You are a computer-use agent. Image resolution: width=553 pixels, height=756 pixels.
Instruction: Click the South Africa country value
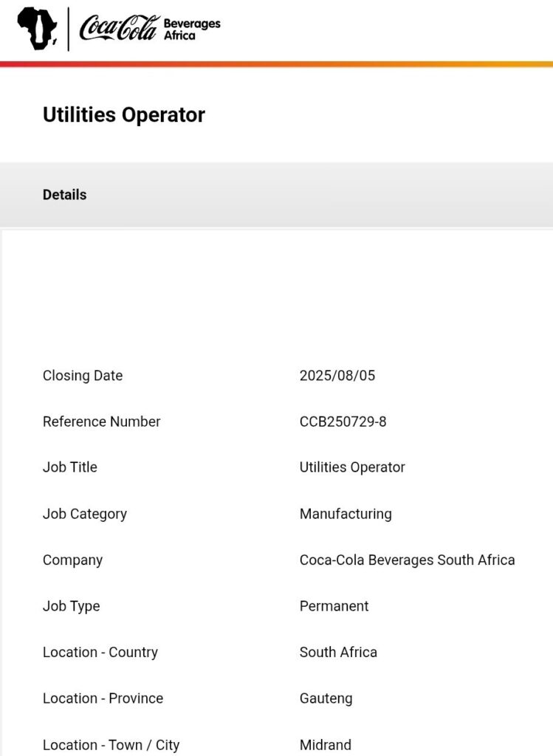[x=338, y=652]
